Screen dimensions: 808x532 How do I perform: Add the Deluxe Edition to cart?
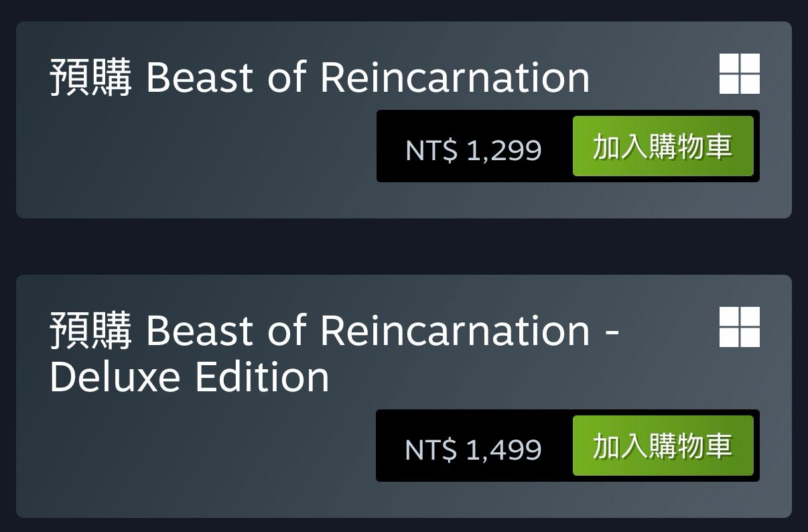click(x=663, y=446)
